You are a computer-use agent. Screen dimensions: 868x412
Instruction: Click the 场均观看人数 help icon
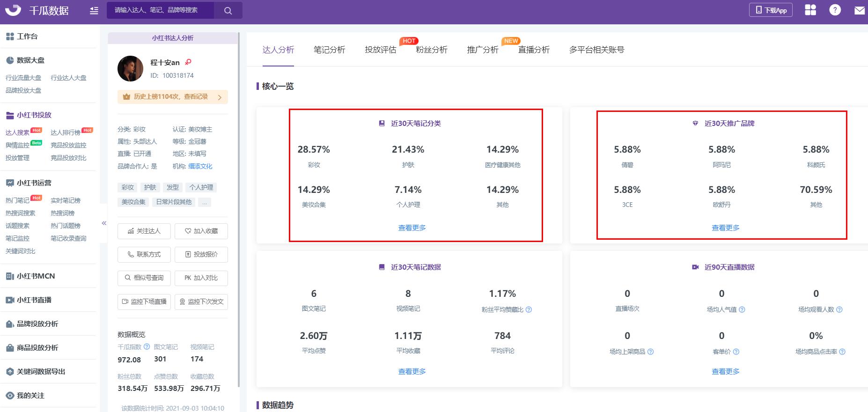839,309
